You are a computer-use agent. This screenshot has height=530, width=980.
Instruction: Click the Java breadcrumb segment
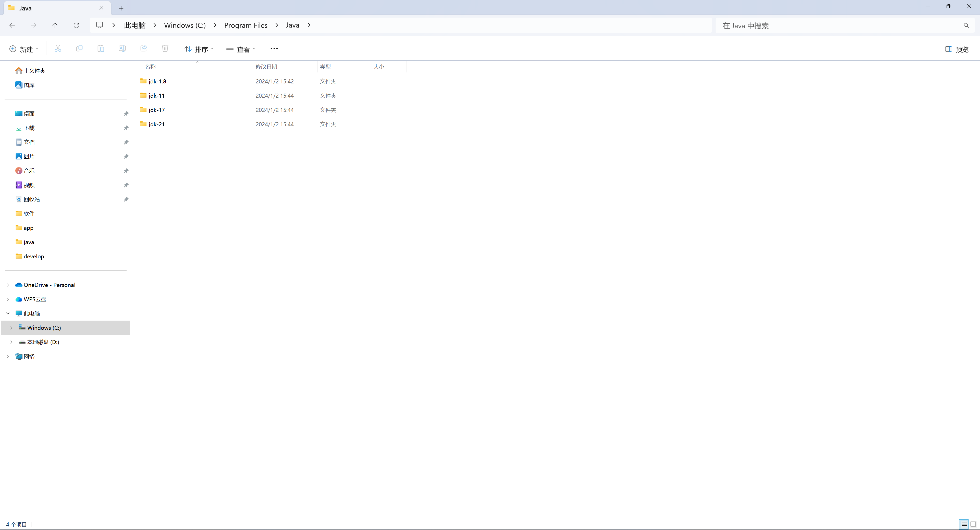pyautogui.click(x=292, y=25)
